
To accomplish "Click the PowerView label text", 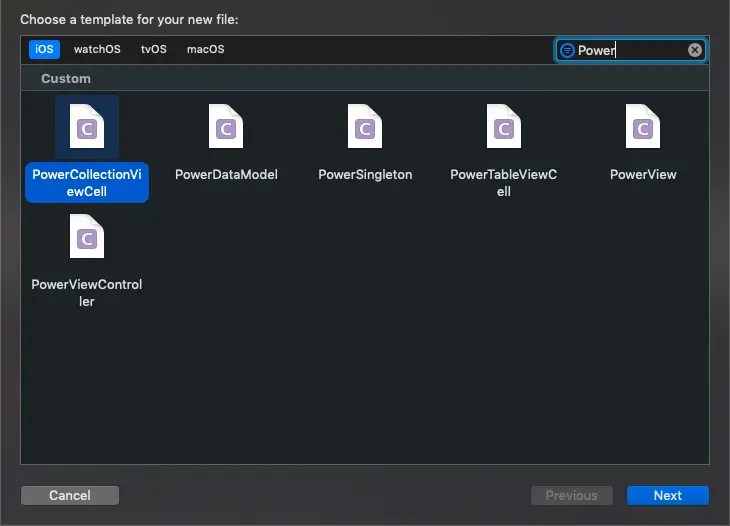I will pos(643,175).
